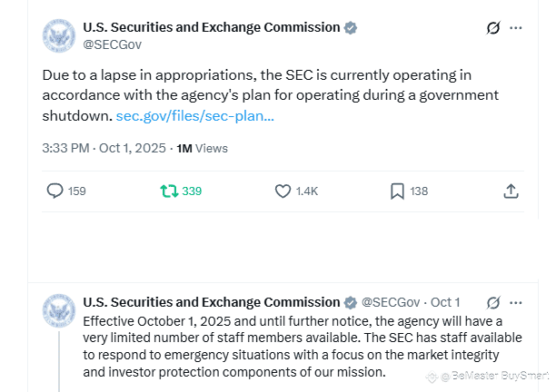This screenshot has width=556, height=392.
Task: Click the reply icon with 159 comments
Action: click(x=55, y=191)
